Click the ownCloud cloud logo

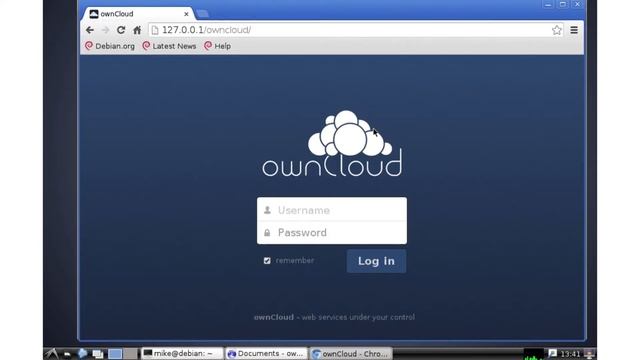pyautogui.click(x=332, y=143)
